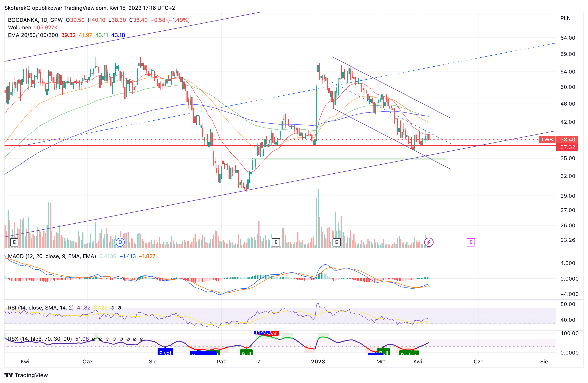588x383 pixels.
Task: Click the 38.40 current price label
Action: 568,139
